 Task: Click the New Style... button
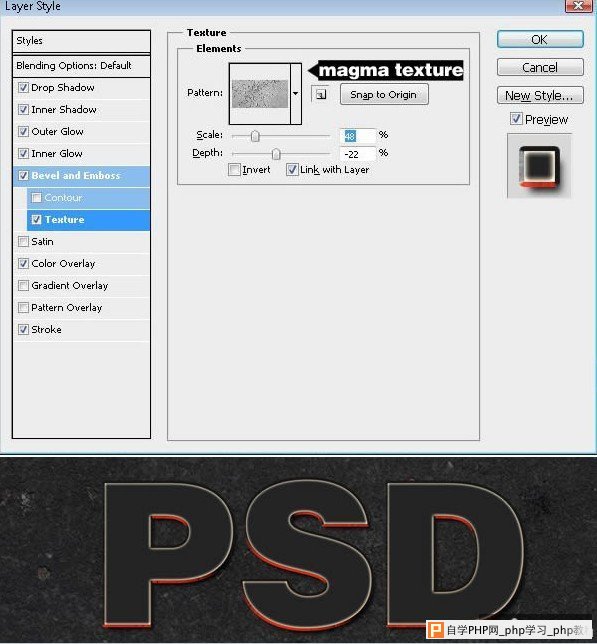click(x=540, y=95)
